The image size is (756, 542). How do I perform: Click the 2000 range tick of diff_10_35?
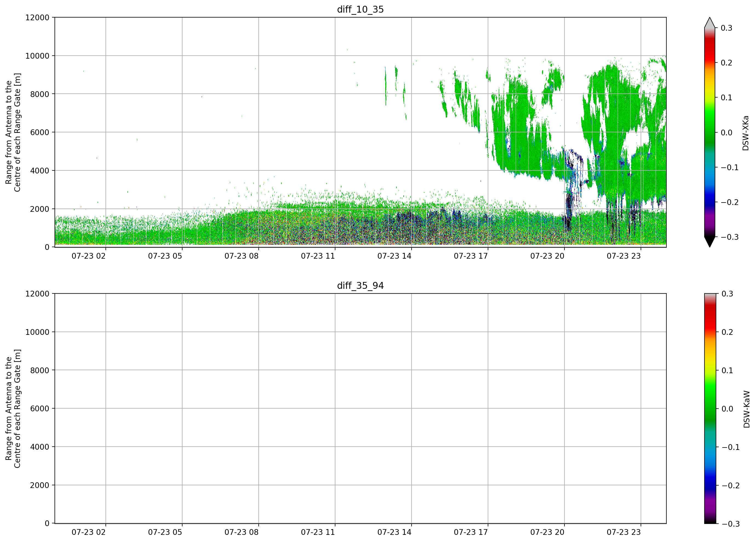(x=40, y=209)
